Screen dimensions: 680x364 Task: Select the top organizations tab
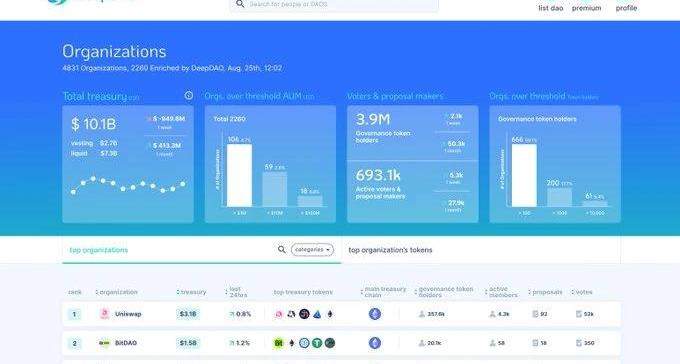pyautogui.click(x=99, y=250)
